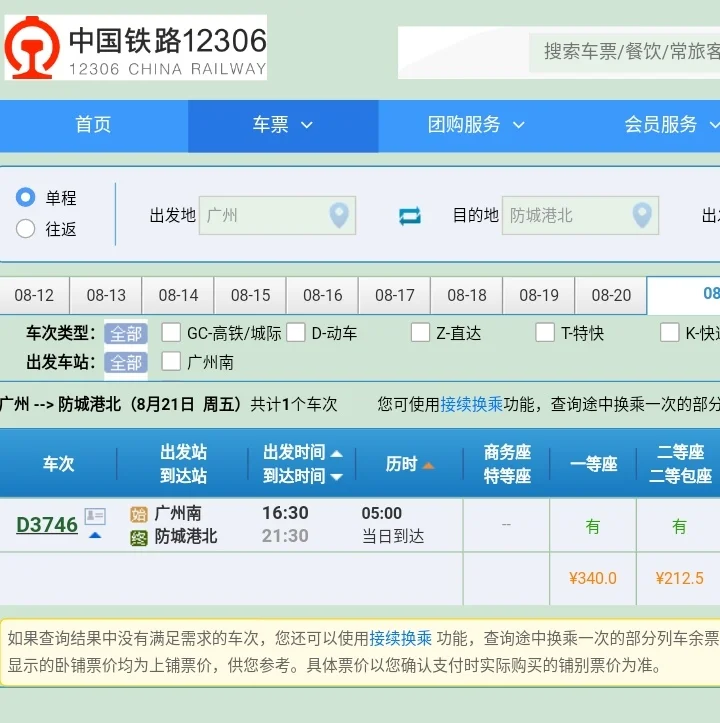Image resolution: width=720 pixels, height=723 pixels.
Task: Click 接续换乘 link in yellow notice
Action: 400,638
